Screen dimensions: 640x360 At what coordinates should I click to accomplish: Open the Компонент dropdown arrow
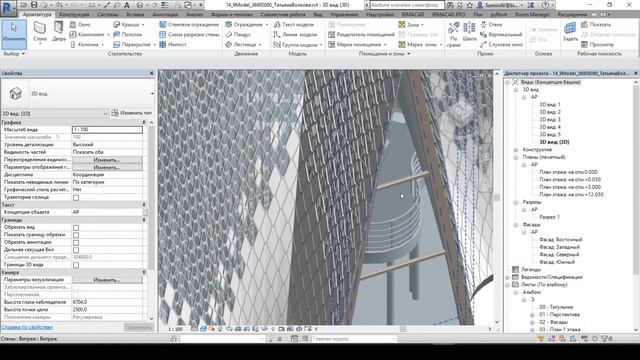click(108, 35)
